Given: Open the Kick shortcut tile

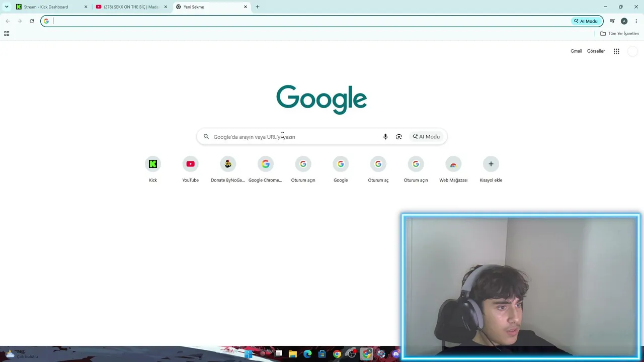Looking at the screenshot, I should click(153, 169).
